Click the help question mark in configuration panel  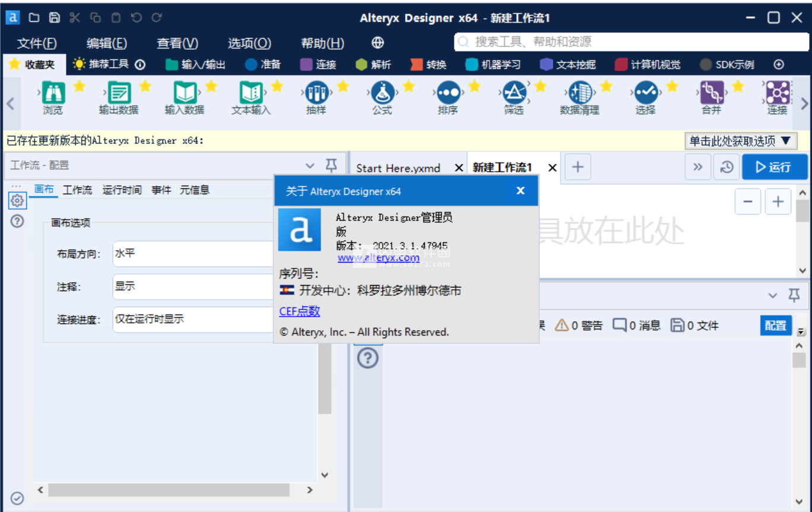click(17, 222)
